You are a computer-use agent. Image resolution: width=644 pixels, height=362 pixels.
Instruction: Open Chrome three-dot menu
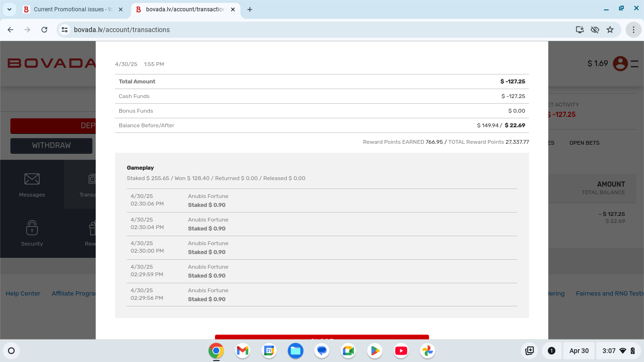coord(633,30)
